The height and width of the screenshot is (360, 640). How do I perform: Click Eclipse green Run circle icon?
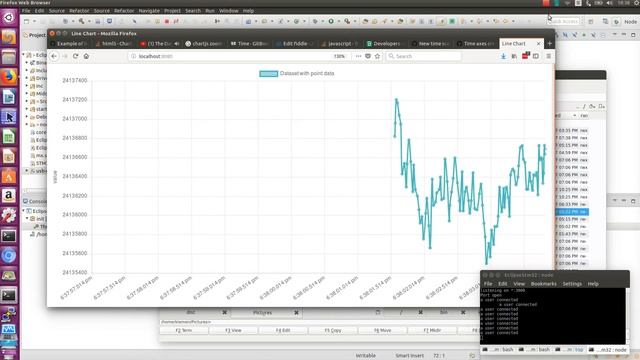coord(331,21)
